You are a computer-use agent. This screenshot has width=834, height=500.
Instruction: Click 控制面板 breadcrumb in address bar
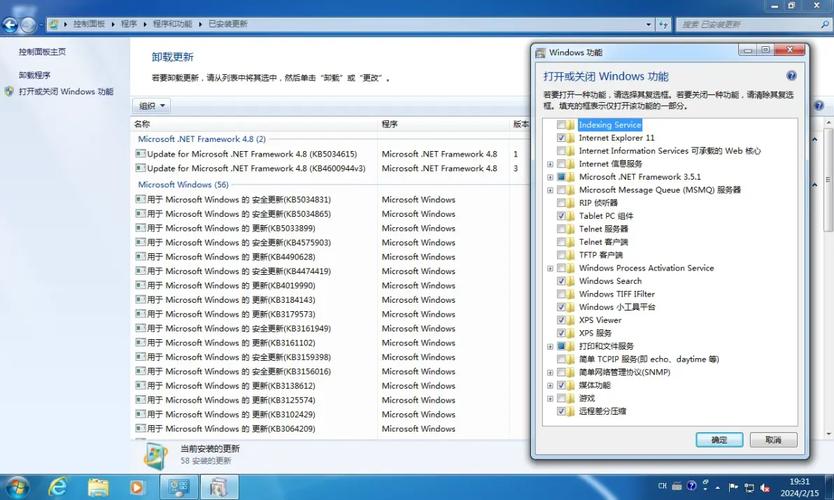click(89, 24)
